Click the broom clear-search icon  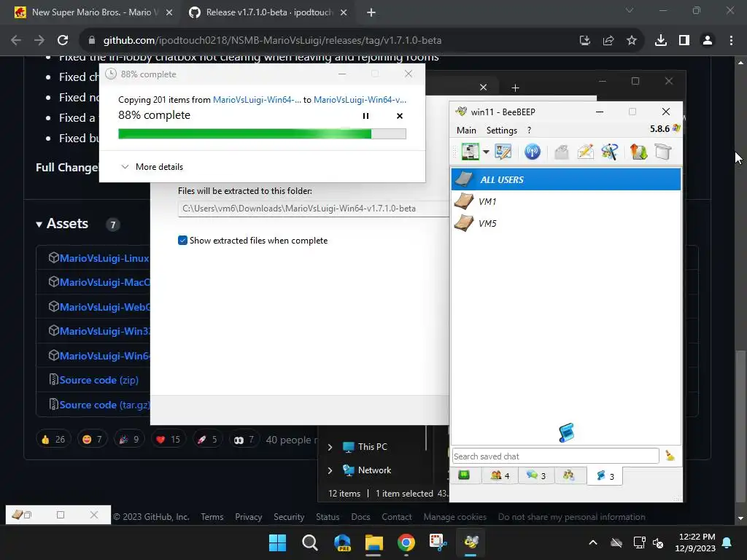click(x=670, y=456)
